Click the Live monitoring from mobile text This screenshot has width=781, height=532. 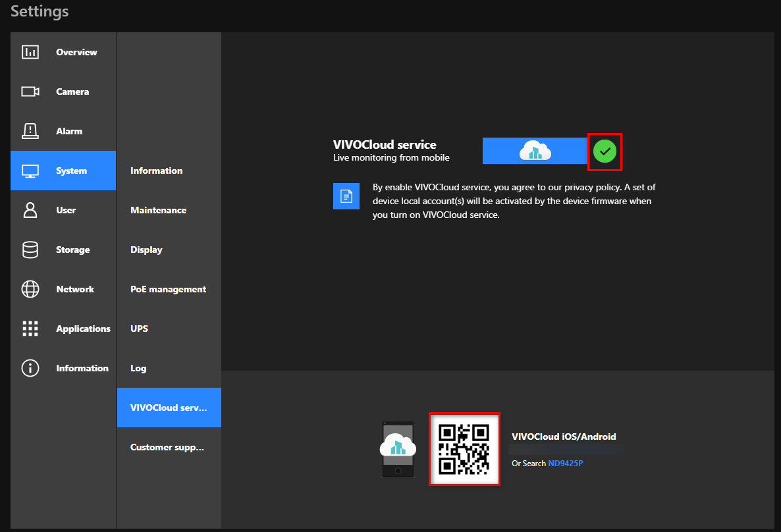pos(391,158)
